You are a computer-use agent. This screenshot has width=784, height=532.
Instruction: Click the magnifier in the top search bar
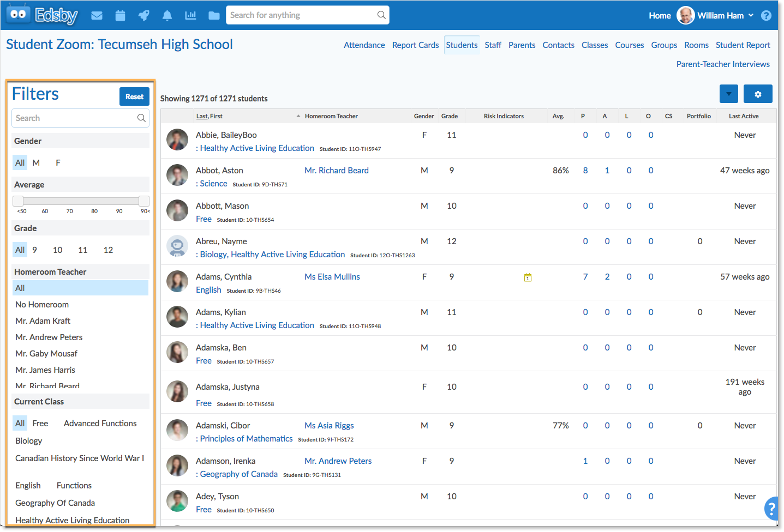point(381,15)
